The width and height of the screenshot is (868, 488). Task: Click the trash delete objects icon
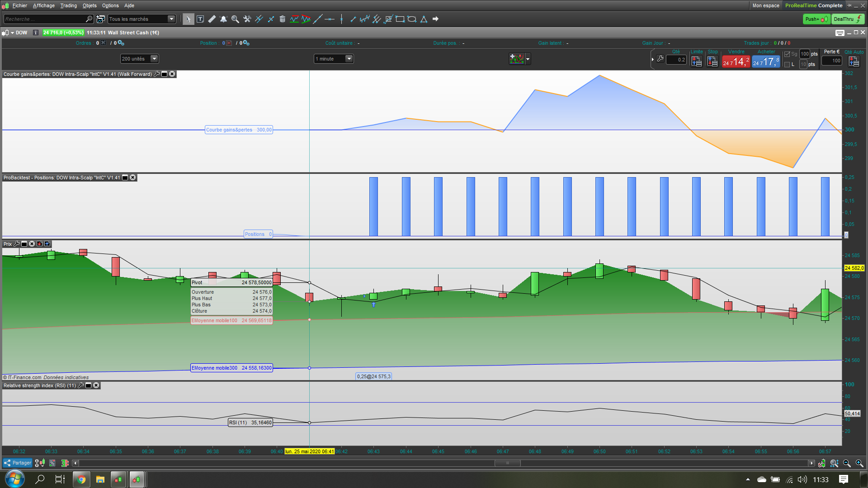point(282,19)
